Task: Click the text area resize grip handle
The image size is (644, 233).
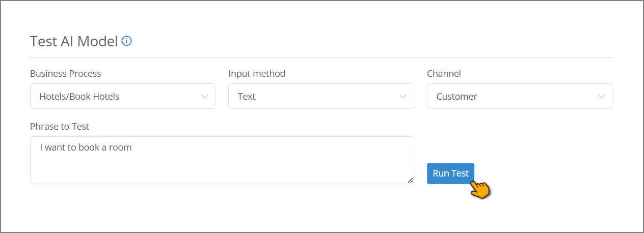Action: (x=410, y=180)
